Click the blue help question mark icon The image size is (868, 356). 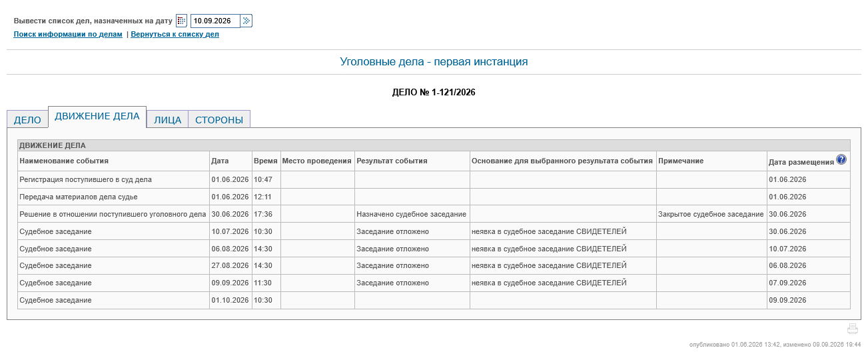(841, 159)
